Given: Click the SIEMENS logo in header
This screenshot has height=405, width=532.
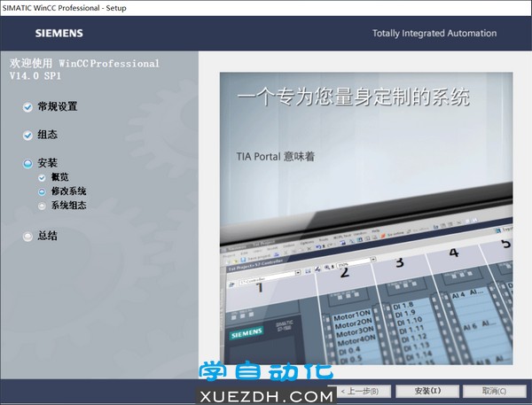Looking at the screenshot, I should 59,34.
